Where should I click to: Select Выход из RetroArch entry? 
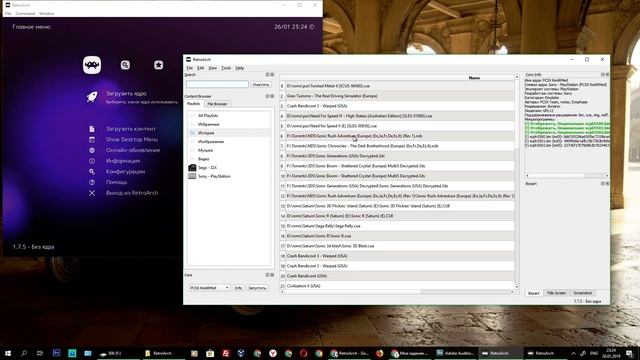[x=132, y=193]
